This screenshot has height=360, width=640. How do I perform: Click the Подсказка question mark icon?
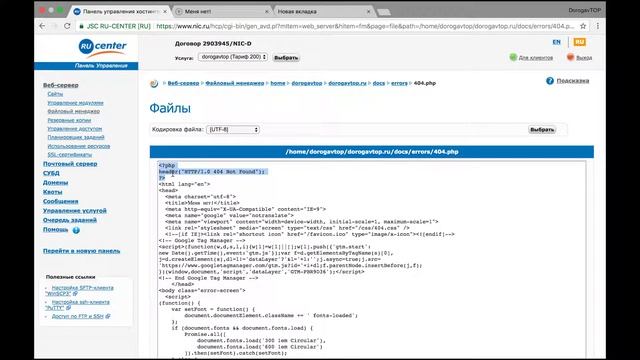coord(550,81)
